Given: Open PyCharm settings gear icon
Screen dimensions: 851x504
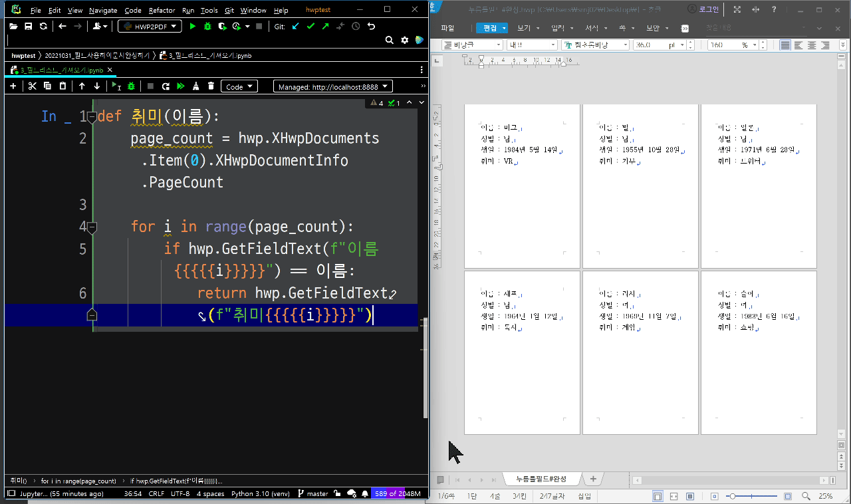Looking at the screenshot, I should pyautogui.click(x=404, y=41).
